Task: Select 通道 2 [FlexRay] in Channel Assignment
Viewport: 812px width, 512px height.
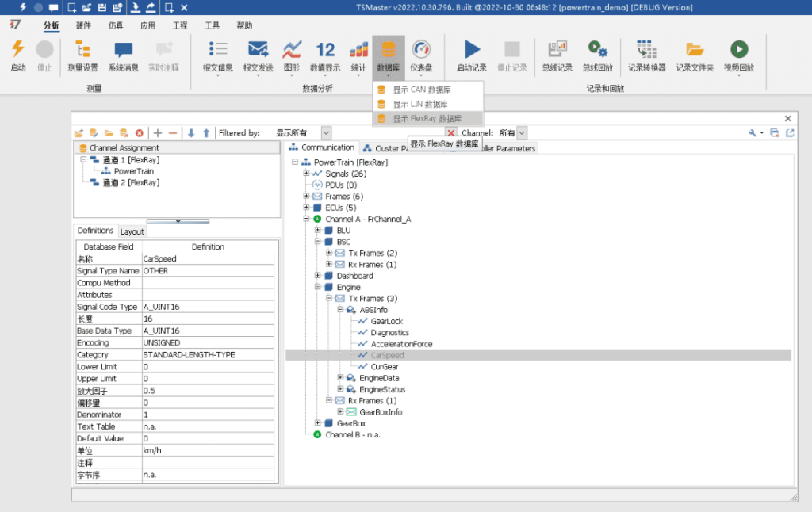Action: (131, 183)
